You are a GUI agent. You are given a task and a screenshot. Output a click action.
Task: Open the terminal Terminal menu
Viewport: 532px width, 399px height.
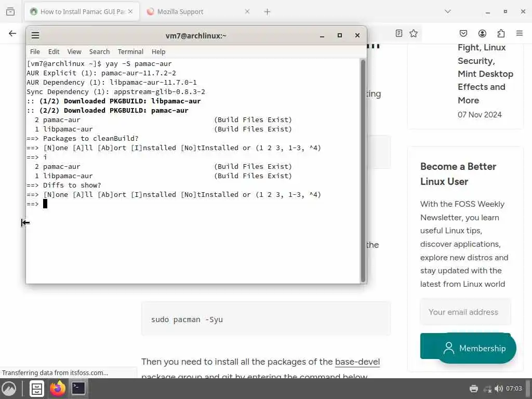coord(130,51)
